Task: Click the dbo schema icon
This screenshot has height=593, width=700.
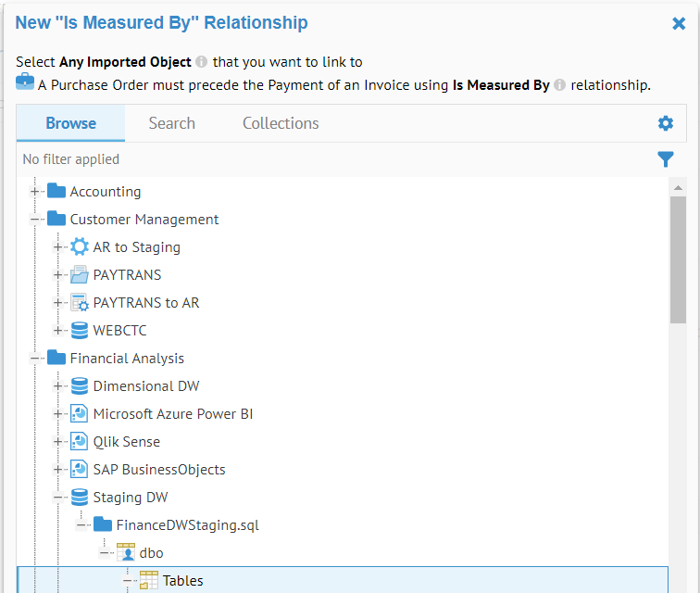Action: pos(126,553)
